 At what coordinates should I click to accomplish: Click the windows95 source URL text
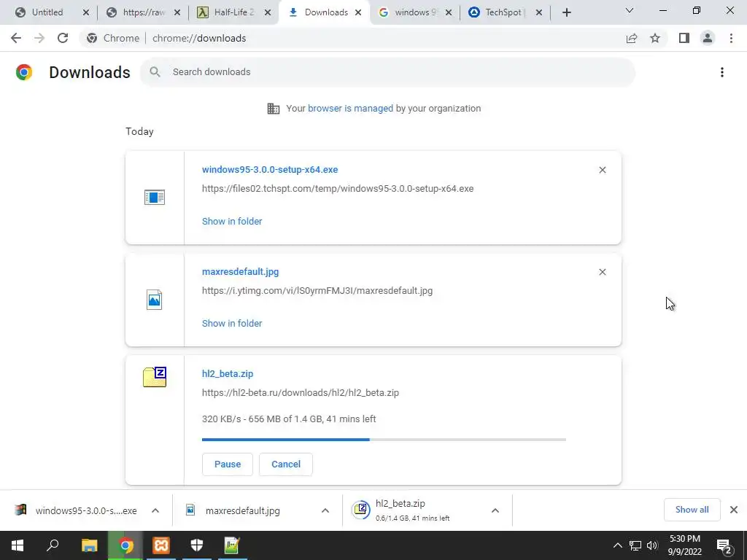click(x=338, y=189)
